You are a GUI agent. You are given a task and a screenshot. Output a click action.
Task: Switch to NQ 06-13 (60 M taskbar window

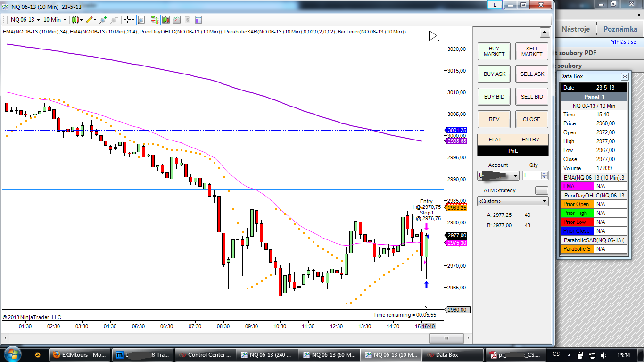click(x=329, y=355)
